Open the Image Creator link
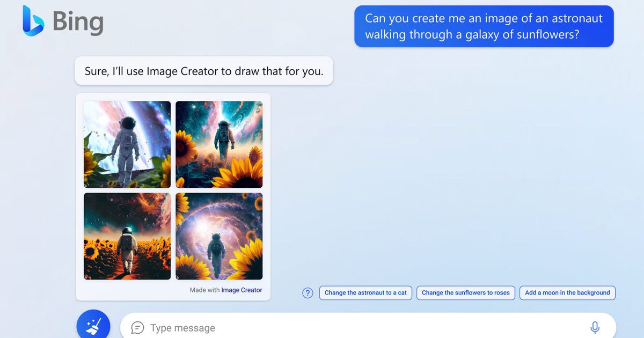 point(242,290)
